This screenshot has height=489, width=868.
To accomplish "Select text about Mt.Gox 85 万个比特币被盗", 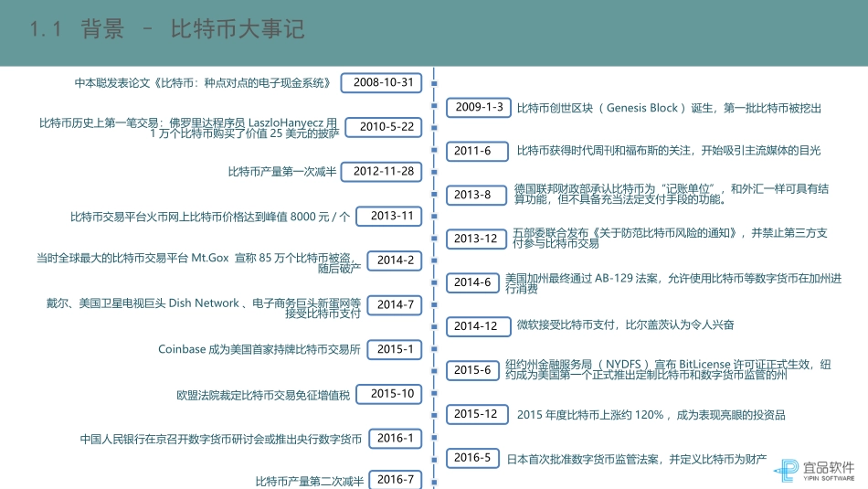I will [x=198, y=263].
